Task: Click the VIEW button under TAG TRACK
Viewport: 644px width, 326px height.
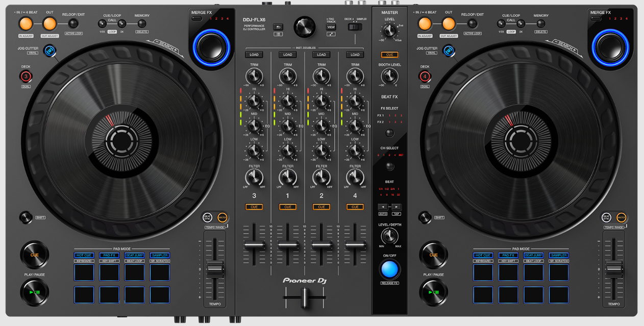Action: (x=331, y=27)
